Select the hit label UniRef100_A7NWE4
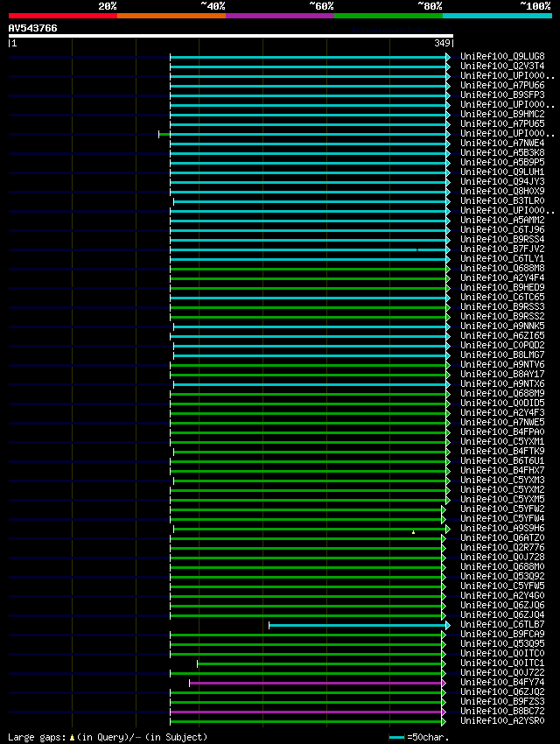560x744 pixels. pos(502,144)
